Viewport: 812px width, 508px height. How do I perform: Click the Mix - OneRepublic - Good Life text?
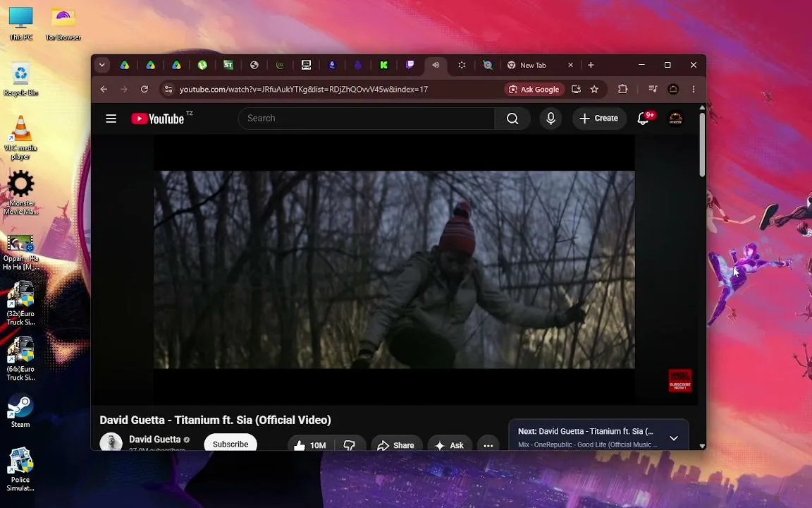click(x=588, y=445)
